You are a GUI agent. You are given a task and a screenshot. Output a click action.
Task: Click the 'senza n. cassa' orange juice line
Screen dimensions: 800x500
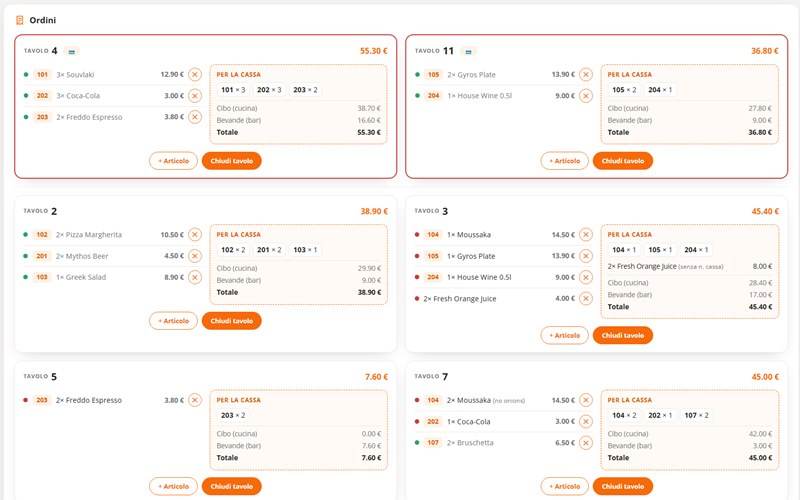pos(689,266)
